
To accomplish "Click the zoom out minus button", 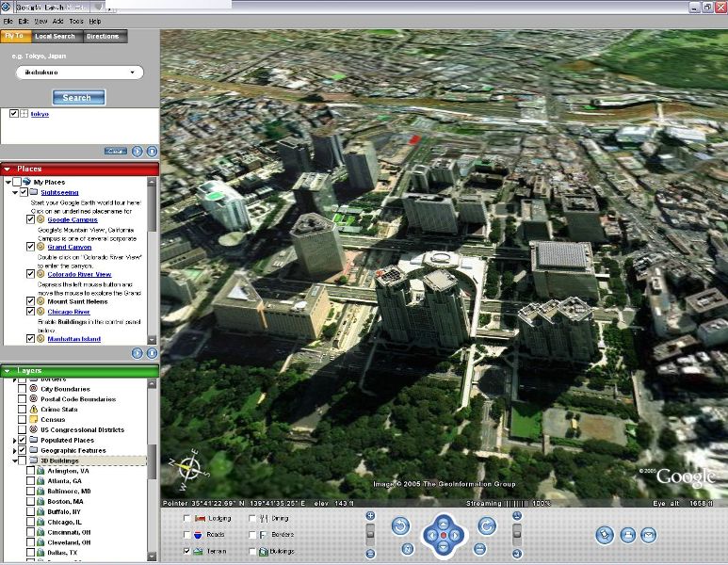I will click(x=370, y=554).
